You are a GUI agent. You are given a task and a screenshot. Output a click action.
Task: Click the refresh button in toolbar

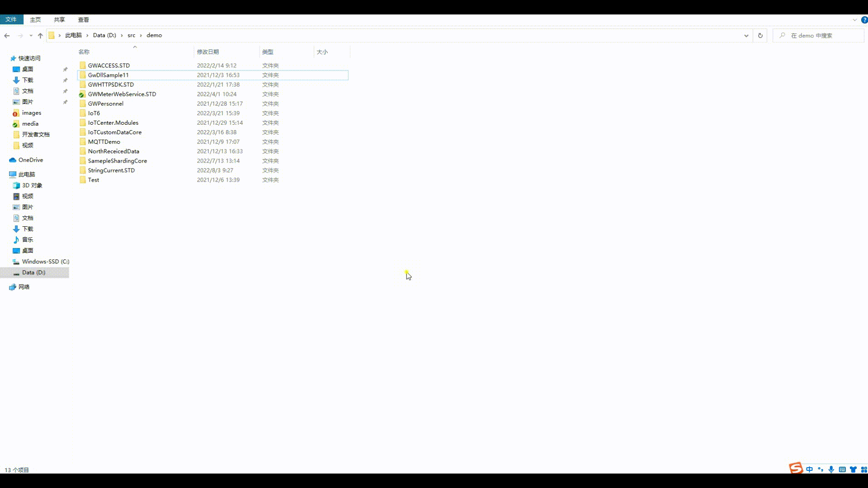(761, 35)
